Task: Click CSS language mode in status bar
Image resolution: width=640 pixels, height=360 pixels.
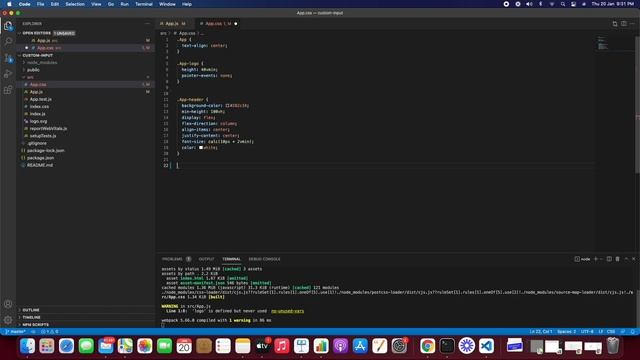Action: click(x=611, y=331)
